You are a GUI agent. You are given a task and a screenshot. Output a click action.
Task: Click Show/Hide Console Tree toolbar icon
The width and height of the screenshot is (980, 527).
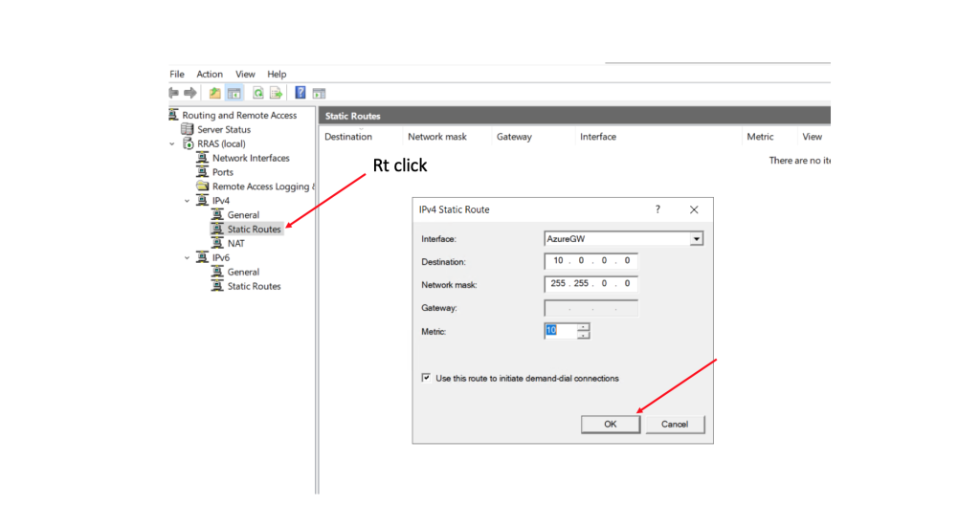234,93
